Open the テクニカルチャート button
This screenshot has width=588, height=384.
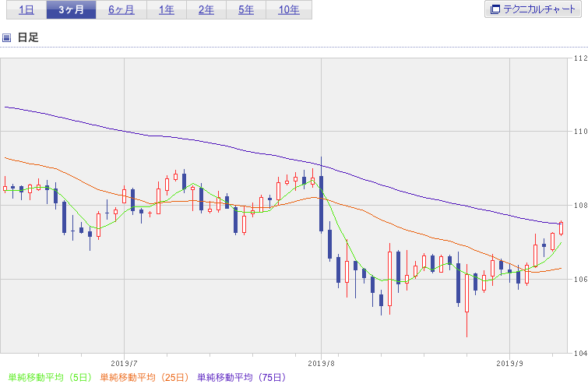click(533, 9)
